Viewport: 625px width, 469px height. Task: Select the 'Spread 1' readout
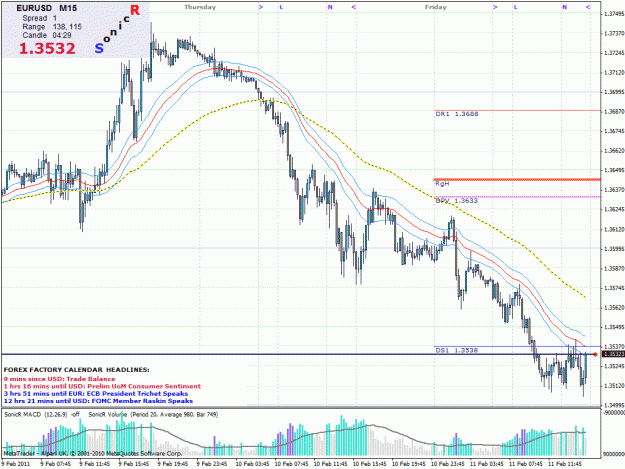[x=40, y=18]
